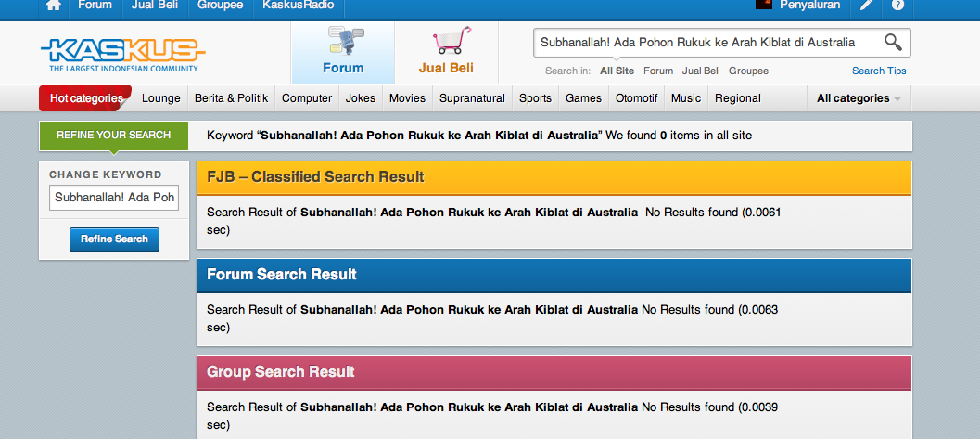This screenshot has height=439, width=980.
Task: Select All Site search scope
Action: (617, 71)
